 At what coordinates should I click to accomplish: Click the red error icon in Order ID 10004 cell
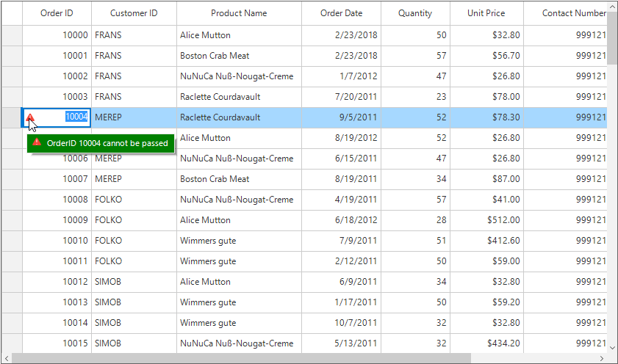[30, 117]
